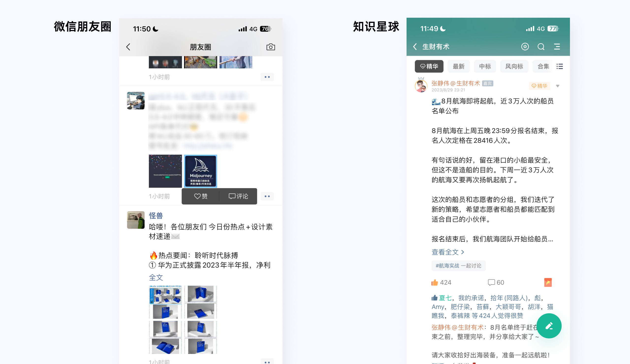Toggle the 精华 filter tab
630x364 pixels.
[429, 66]
